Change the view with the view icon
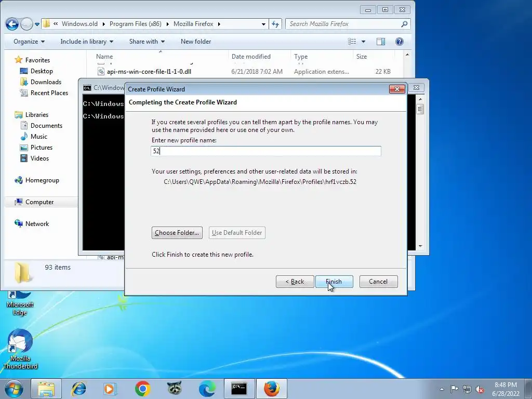532x399 pixels. click(352, 42)
